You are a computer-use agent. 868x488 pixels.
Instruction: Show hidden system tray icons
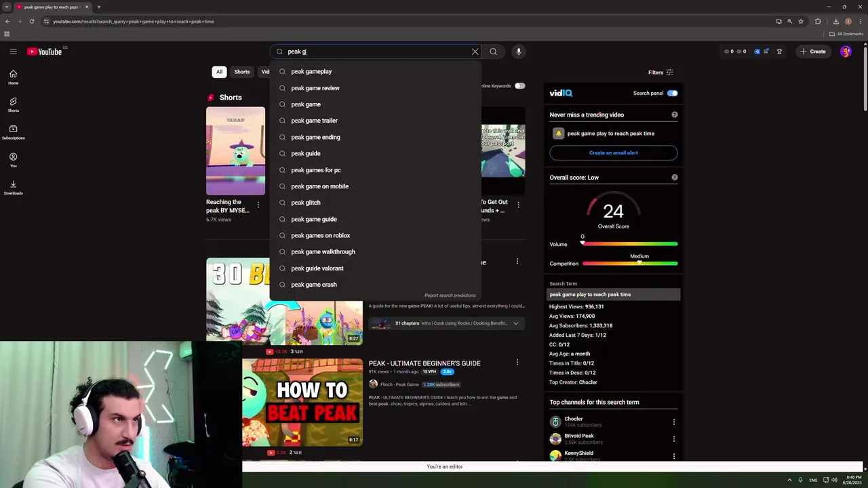[x=789, y=480]
